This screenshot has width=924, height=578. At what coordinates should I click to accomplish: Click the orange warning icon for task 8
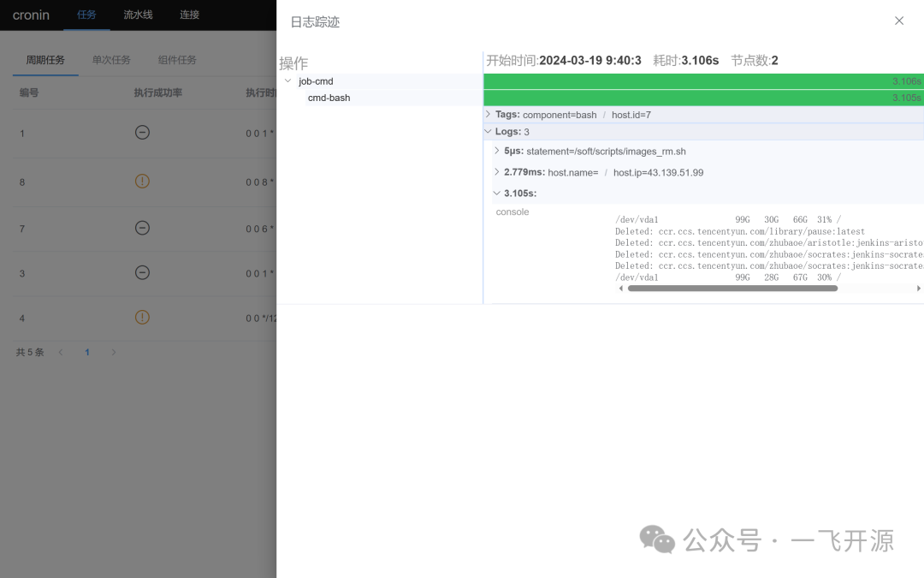142,181
